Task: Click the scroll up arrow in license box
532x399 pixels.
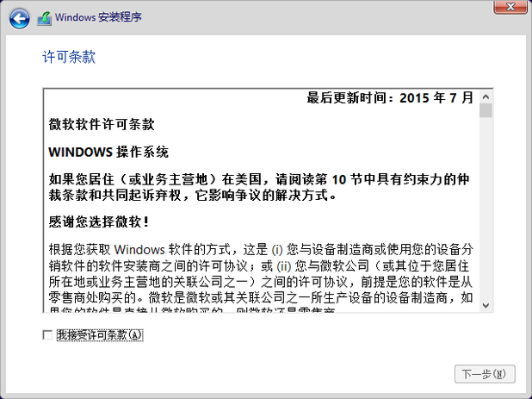Action: point(486,97)
